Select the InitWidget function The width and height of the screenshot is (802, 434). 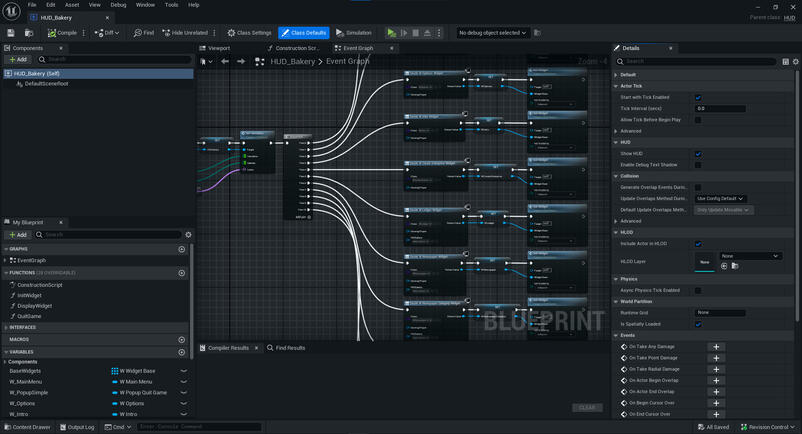pyautogui.click(x=29, y=295)
